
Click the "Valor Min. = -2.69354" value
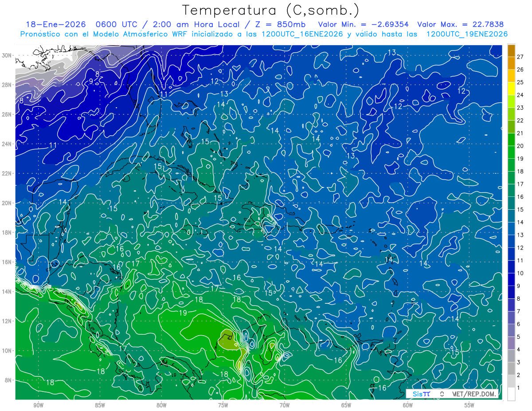coord(364,25)
